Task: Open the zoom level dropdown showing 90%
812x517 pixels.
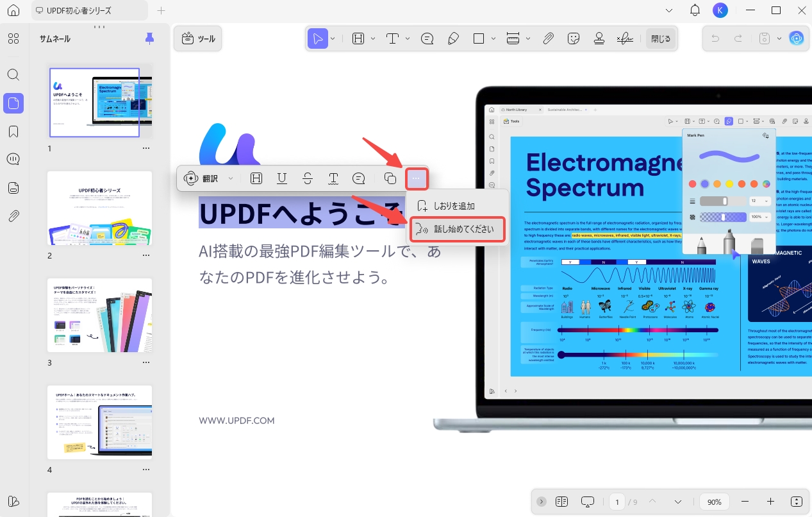Action: click(714, 501)
